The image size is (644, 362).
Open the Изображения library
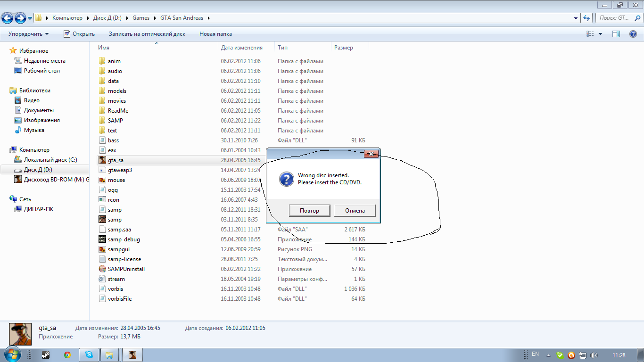click(41, 120)
